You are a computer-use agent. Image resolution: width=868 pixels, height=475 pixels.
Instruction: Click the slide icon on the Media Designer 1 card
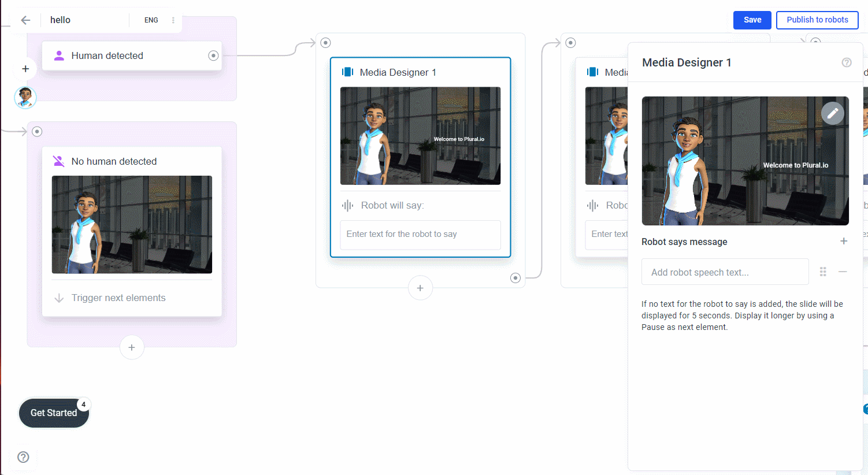[347, 72]
